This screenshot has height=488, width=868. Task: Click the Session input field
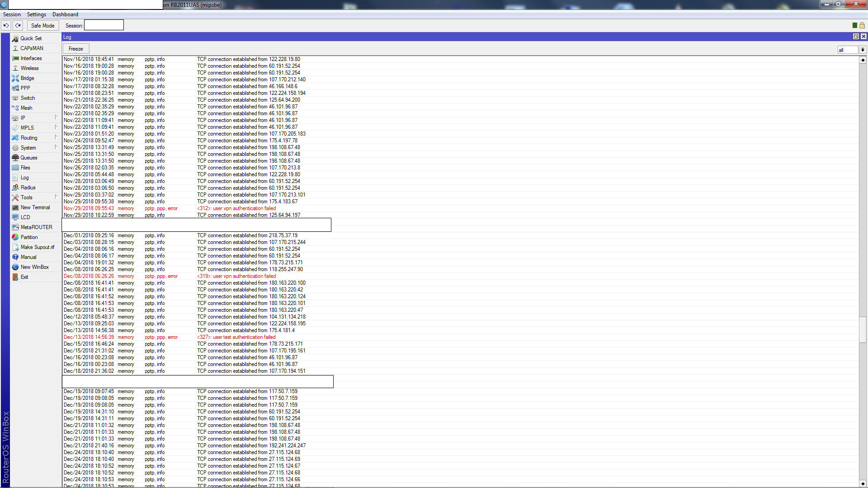(104, 26)
